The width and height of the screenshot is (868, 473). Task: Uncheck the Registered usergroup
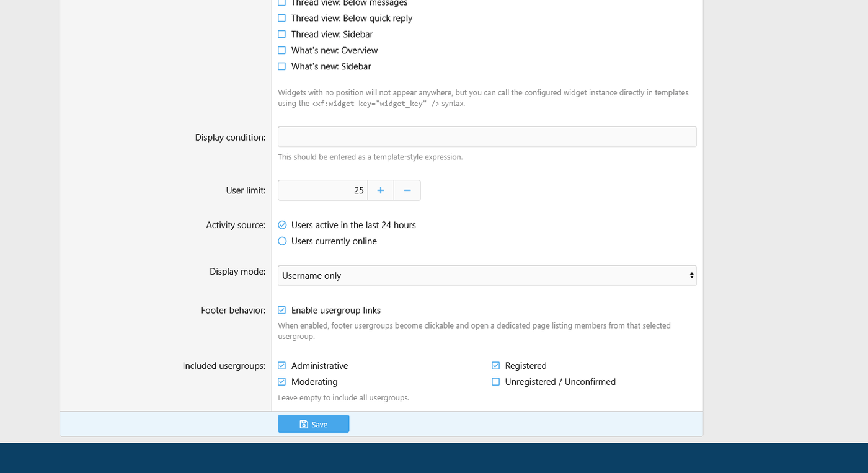496,366
